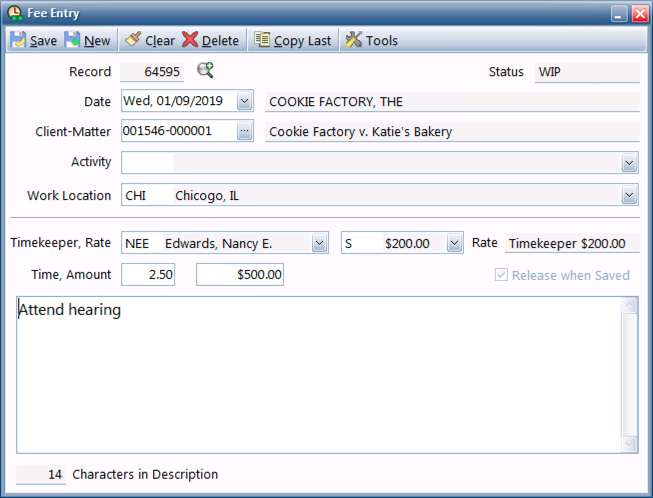Click the description box vertical scrollbar
The height and width of the screenshot is (498, 653).
point(629,375)
